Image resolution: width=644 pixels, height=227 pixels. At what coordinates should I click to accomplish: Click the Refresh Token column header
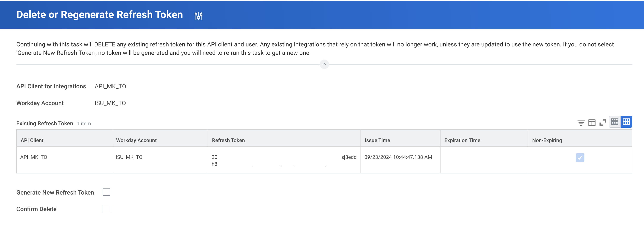click(x=228, y=140)
